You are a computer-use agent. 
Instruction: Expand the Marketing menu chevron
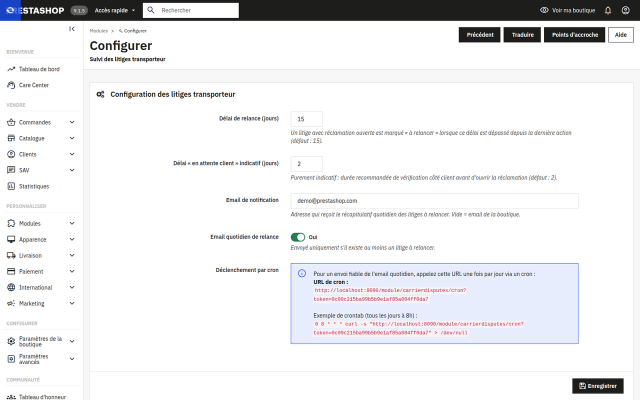click(72, 303)
